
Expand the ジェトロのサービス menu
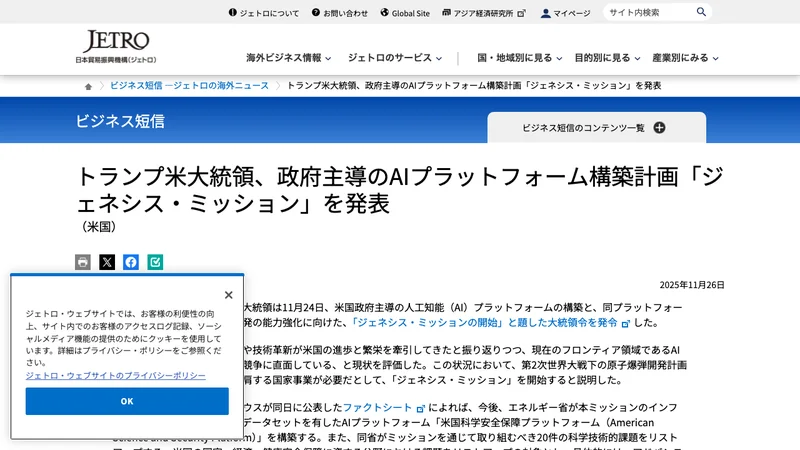395,58
